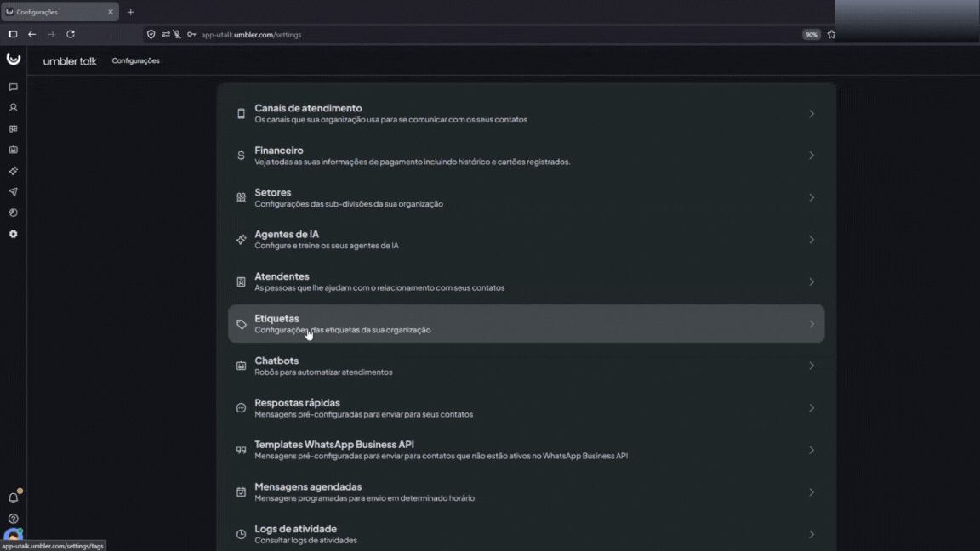Open the help question mark icon
Viewport: 980px width, 551px height.
tap(13, 519)
